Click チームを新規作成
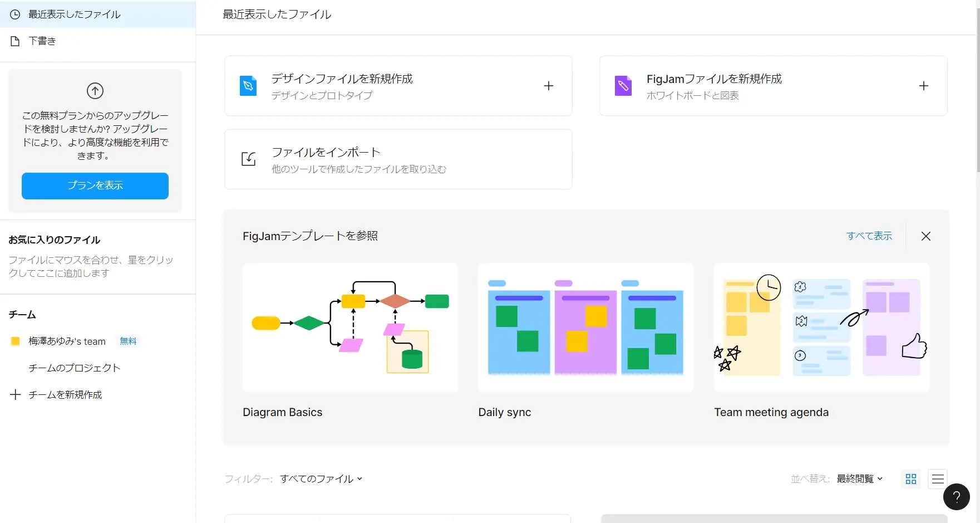Screen dimensions: 980x523 tap(65, 395)
